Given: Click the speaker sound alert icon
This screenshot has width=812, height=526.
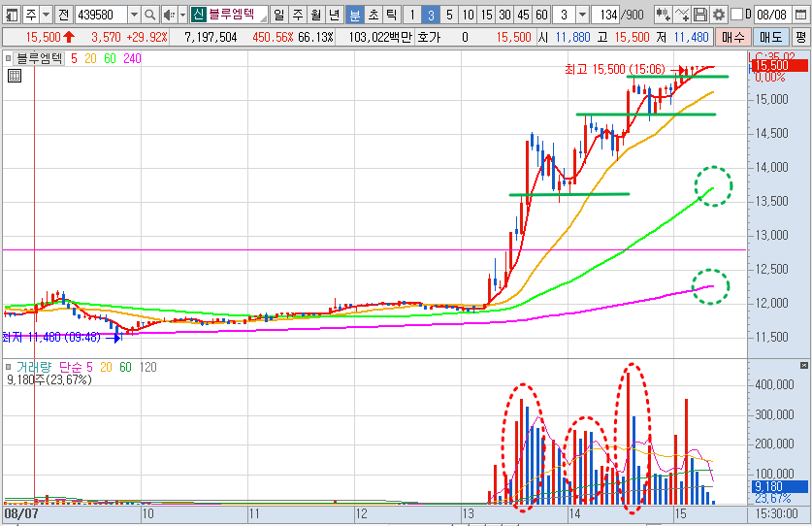Looking at the screenshot, I should [168, 15].
